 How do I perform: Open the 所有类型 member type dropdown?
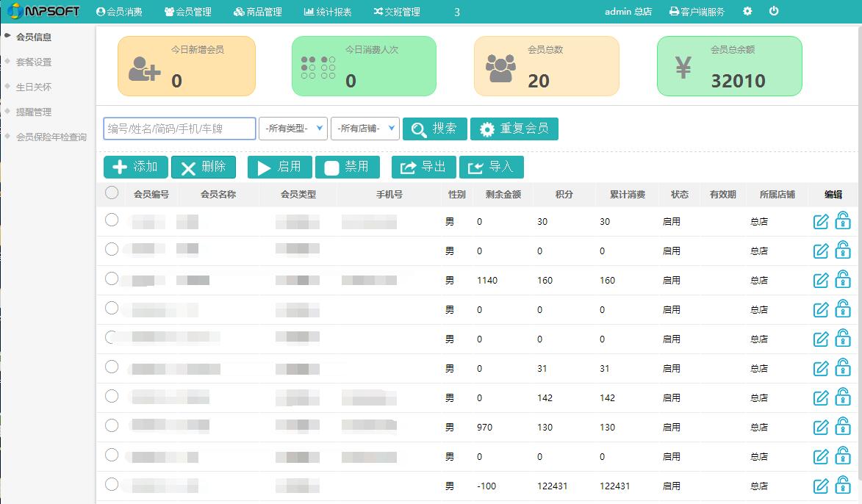point(292,129)
